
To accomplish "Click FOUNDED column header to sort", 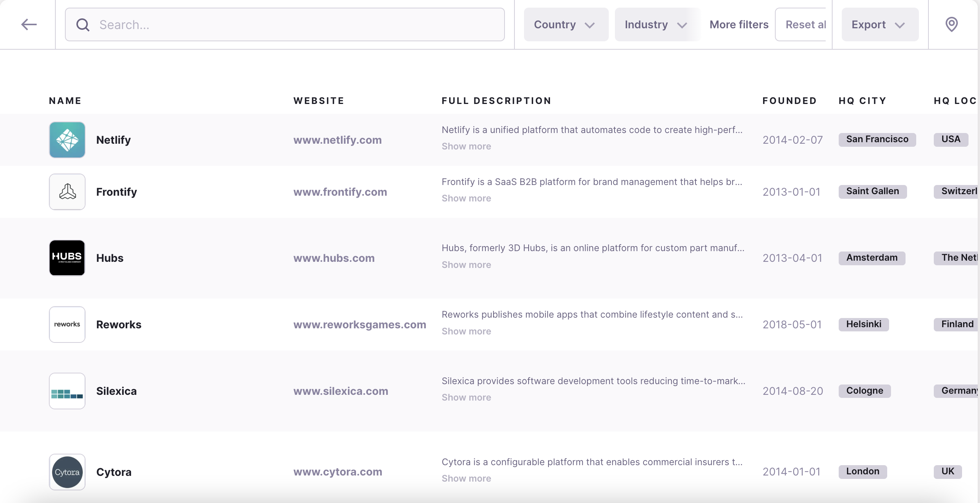I will (x=790, y=100).
